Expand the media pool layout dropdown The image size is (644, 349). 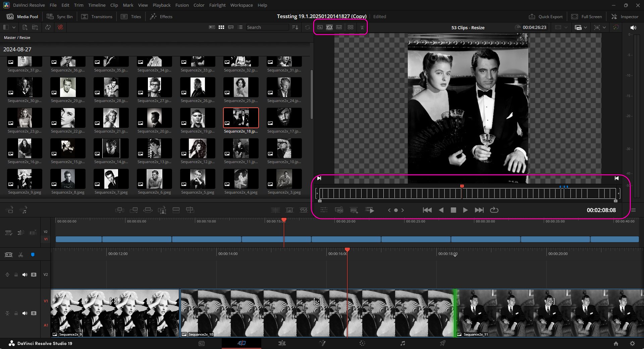[14, 27]
